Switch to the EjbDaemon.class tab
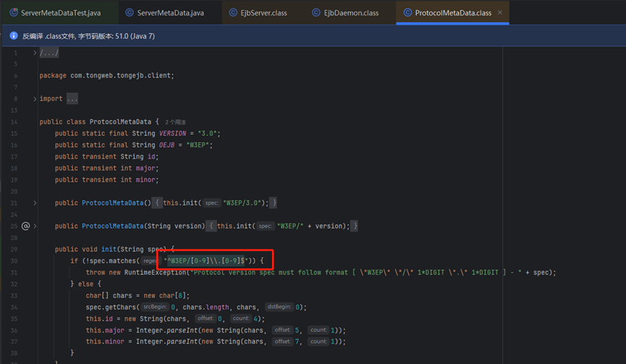This screenshot has width=626, height=364. coord(351,13)
